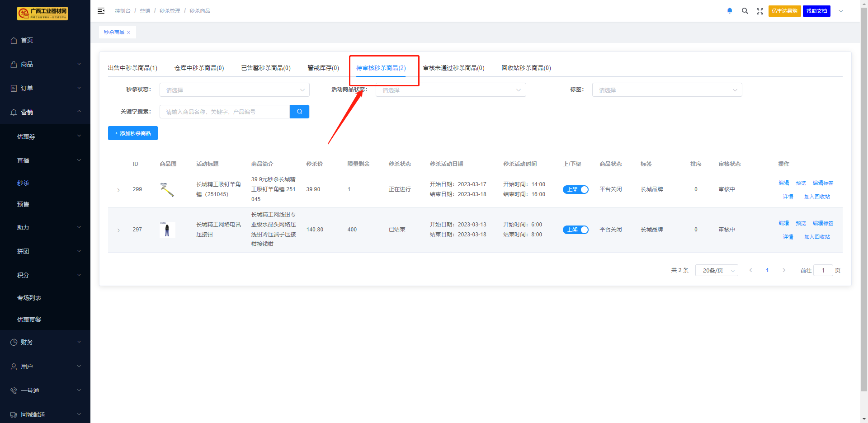
Task: Click the notification bell icon
Action: pos(730,11)
